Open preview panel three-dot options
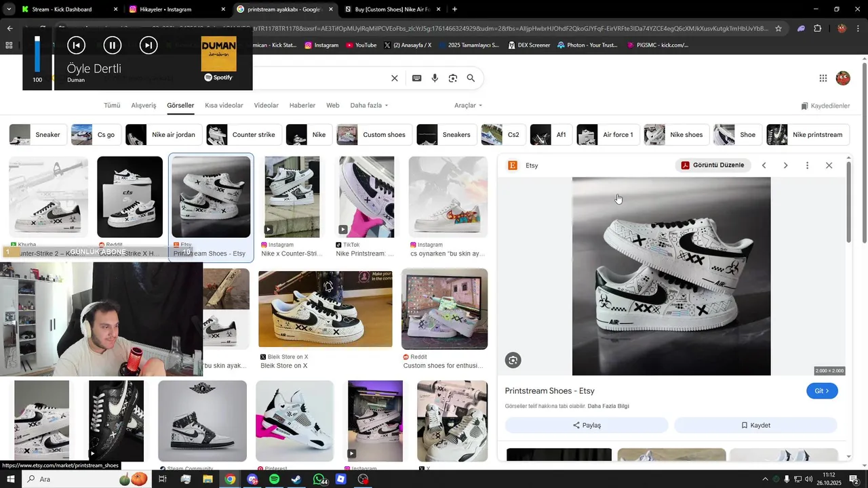The height and width of the screenshot is (488, 868). point(807,165)
